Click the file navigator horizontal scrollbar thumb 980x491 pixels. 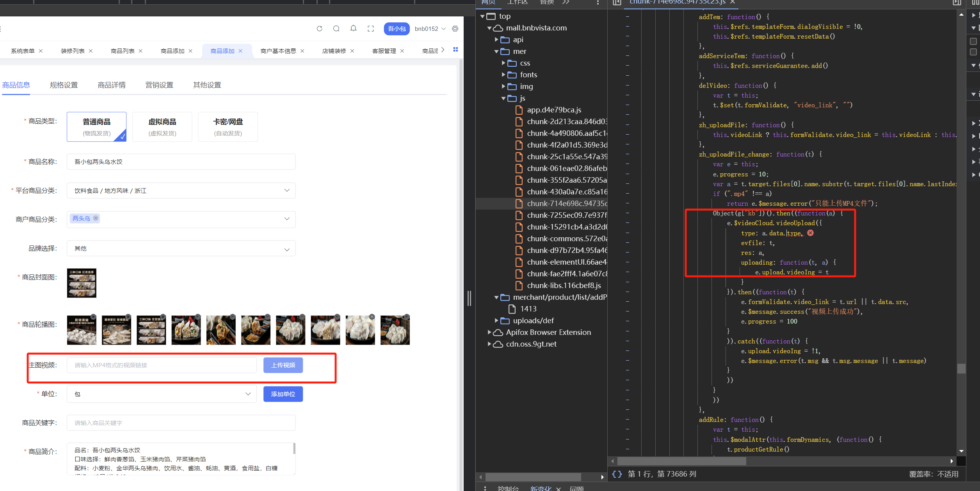click(x=533, y=477)
